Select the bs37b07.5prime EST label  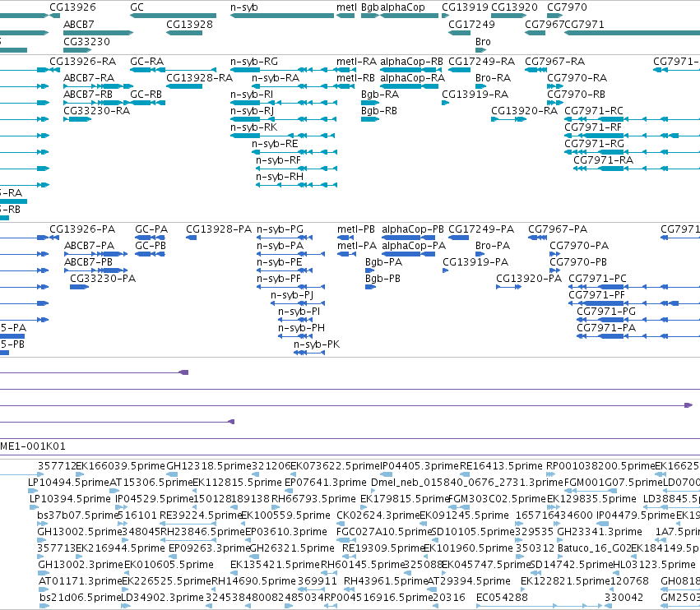pyautogui.click(x=77, y=515)
